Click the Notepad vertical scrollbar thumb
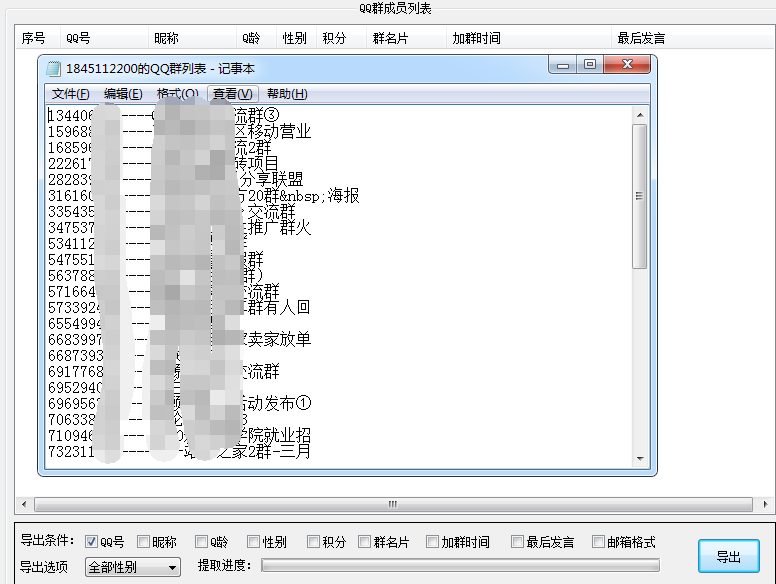Viewport: 776px width, 584px height. point(640,195)
